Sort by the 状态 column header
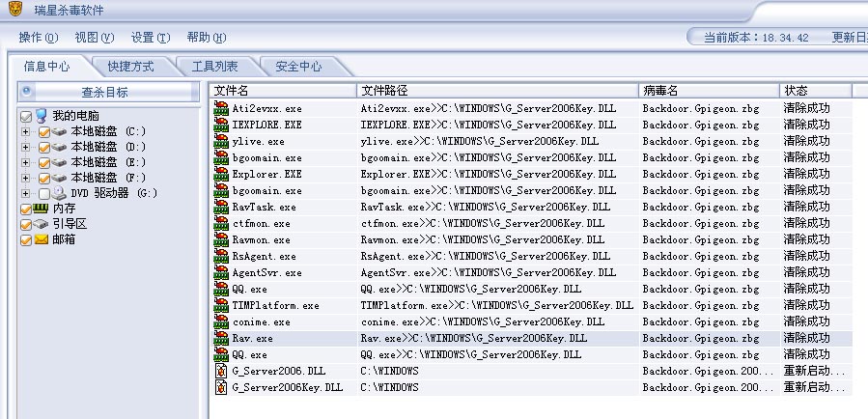 (x=816, y=91)
